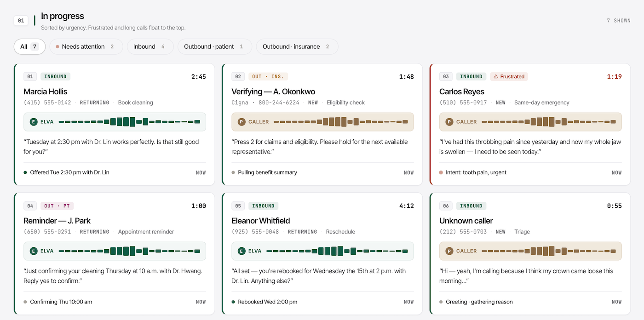
Task: Click the red 1:19 call timer
Action: pyautogui.click(x=615, y=77)
